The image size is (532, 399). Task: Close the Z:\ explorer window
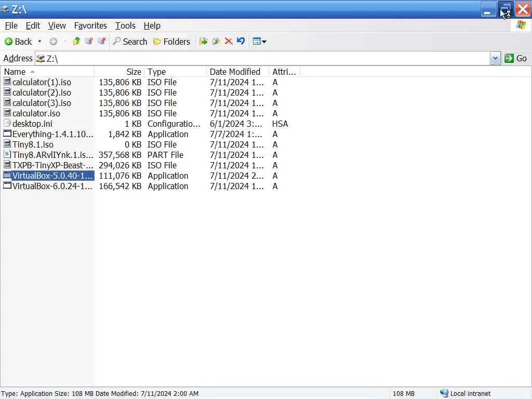(523, 9)
